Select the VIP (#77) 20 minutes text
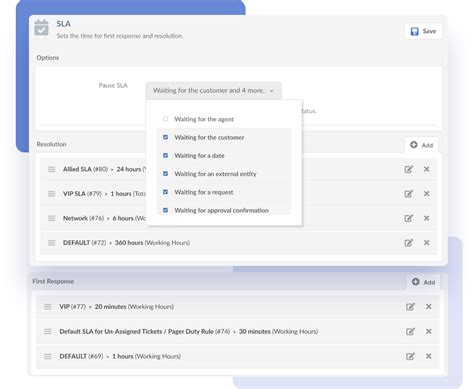The image size is (474, 389). tap(117, 307)
